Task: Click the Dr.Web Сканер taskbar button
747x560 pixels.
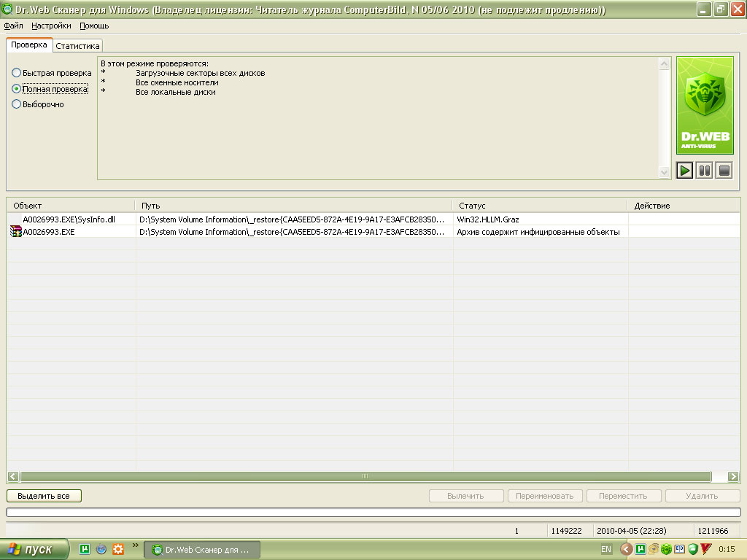Action: pos(202,550)
